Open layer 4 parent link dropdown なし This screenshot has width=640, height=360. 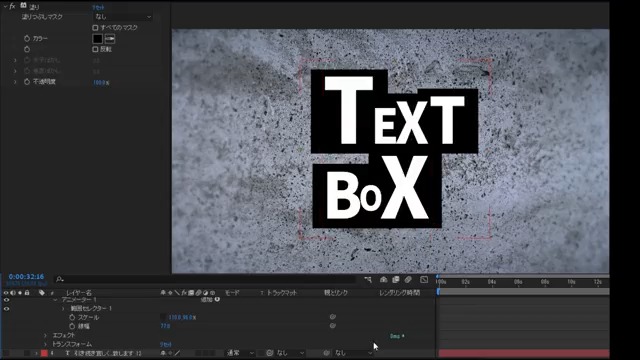tap(353, 353)
